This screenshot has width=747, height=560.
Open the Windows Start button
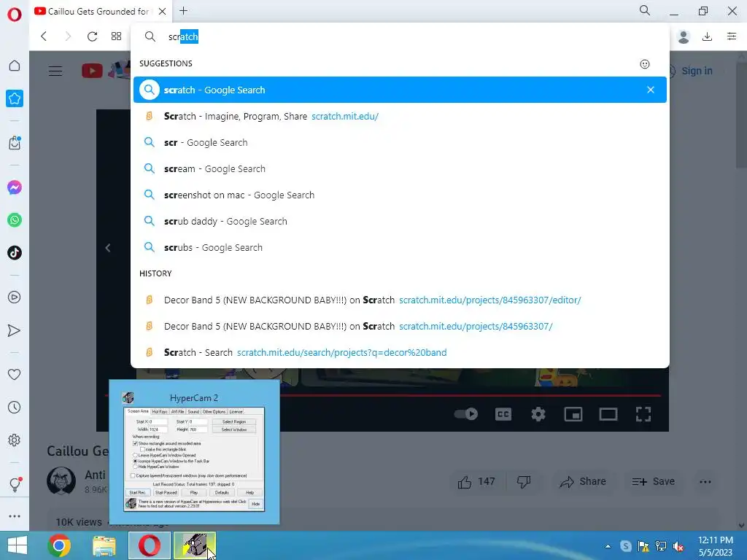[18, 545]
